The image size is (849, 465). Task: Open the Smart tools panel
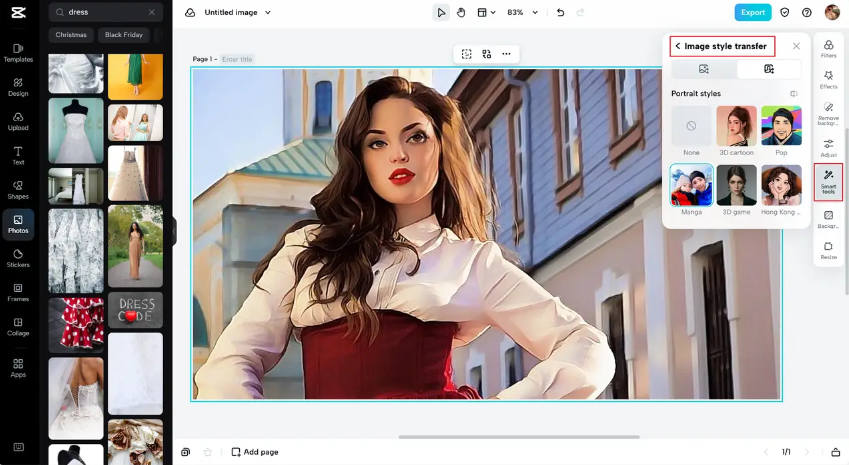tap(828, 182)
